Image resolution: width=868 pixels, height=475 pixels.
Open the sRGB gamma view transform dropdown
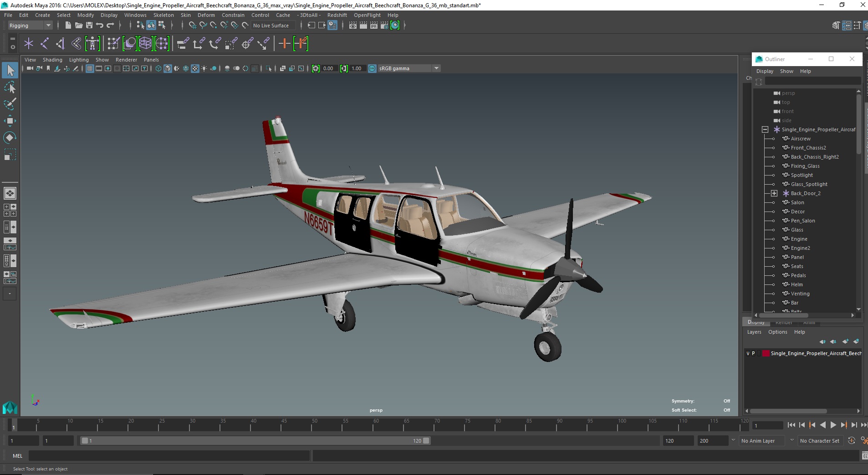click(409, 68)
